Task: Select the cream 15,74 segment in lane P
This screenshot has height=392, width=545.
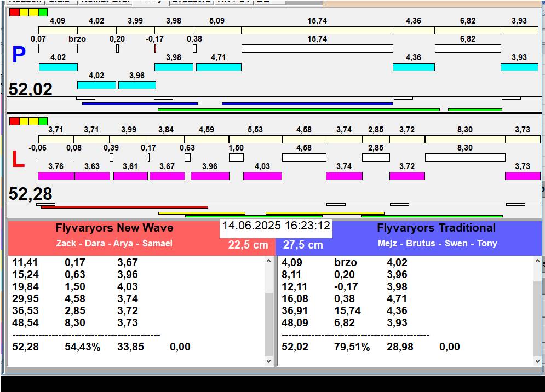Action: (317, 30)
